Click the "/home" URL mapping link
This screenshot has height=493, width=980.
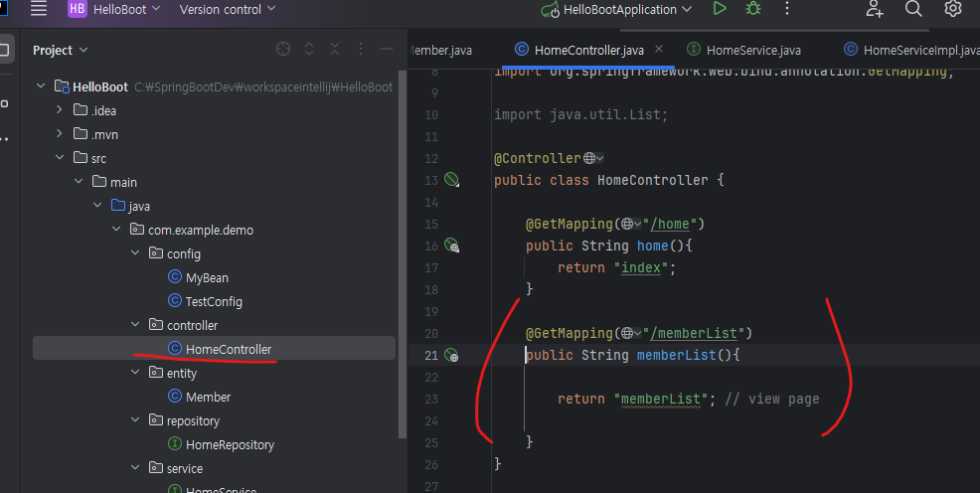670,224
